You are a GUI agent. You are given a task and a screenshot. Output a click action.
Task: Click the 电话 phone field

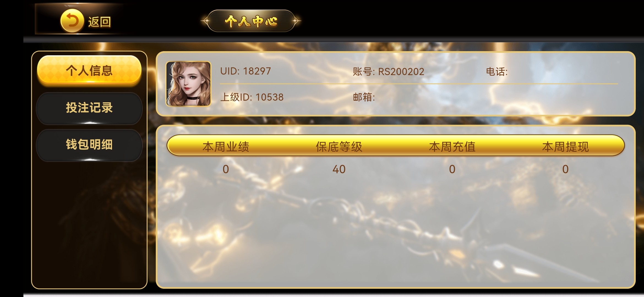[497, 72]
